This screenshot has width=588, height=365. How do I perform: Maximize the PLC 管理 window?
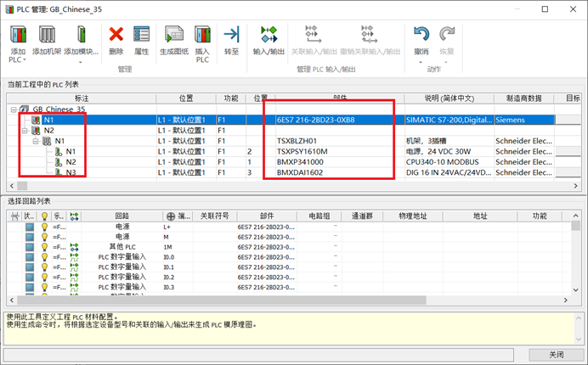click(x=545, y=9)
